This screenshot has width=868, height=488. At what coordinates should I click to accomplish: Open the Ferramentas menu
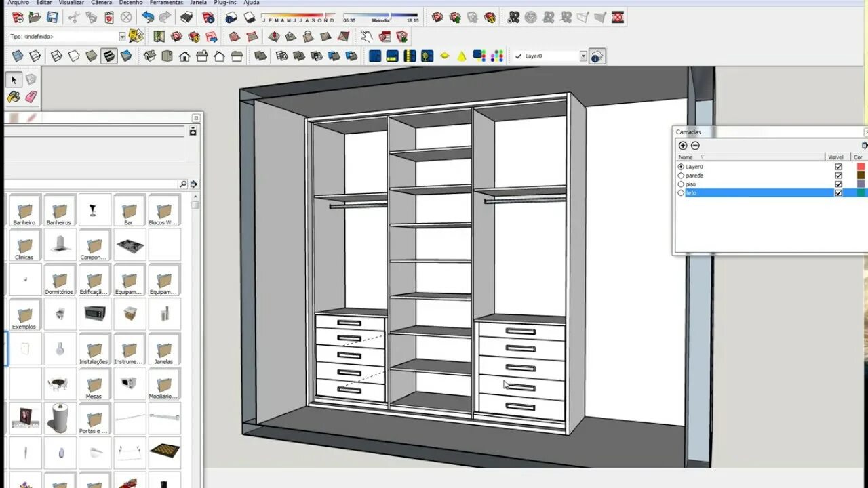pyautogui.click(x=167, y=3)
